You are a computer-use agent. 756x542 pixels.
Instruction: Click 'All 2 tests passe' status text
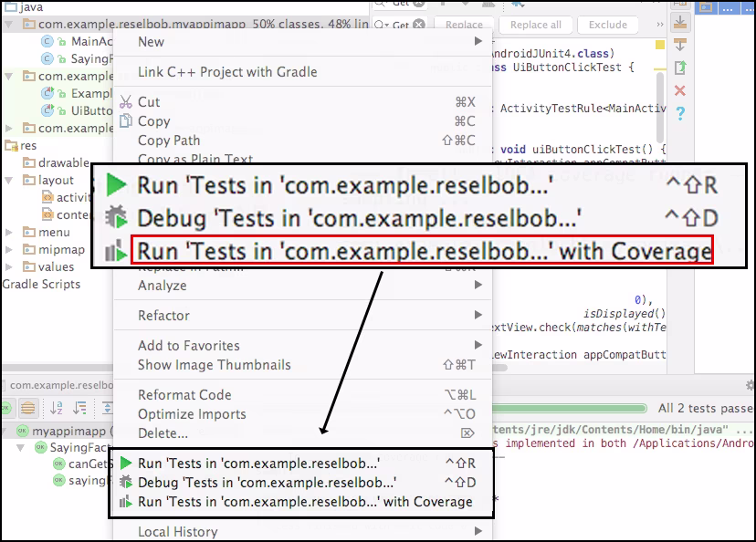click(x=706, y=408)
